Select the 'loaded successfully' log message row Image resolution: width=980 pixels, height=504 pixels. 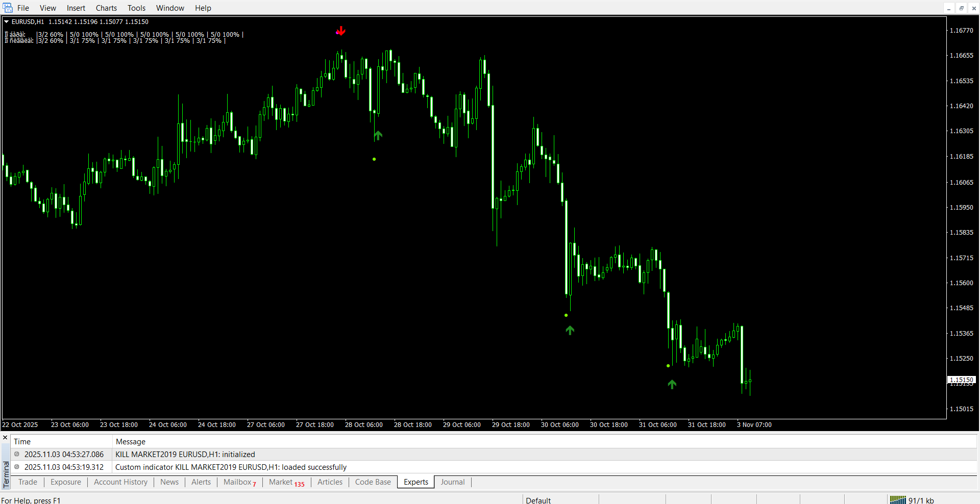(231, 467)
